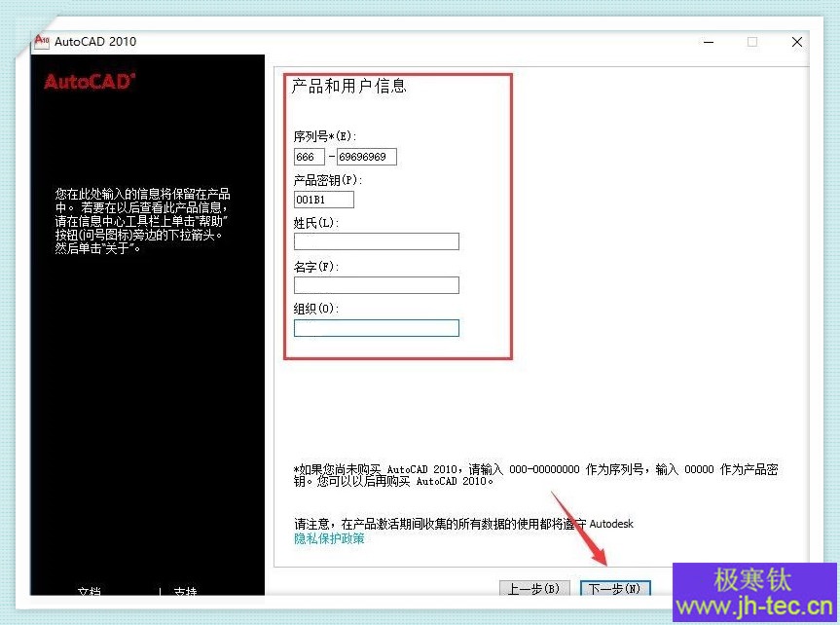Image resolution: width=840 pixels, height=625 pixels.
Task: Click the 产品密钥(P): label
Action: click(328, 180)
